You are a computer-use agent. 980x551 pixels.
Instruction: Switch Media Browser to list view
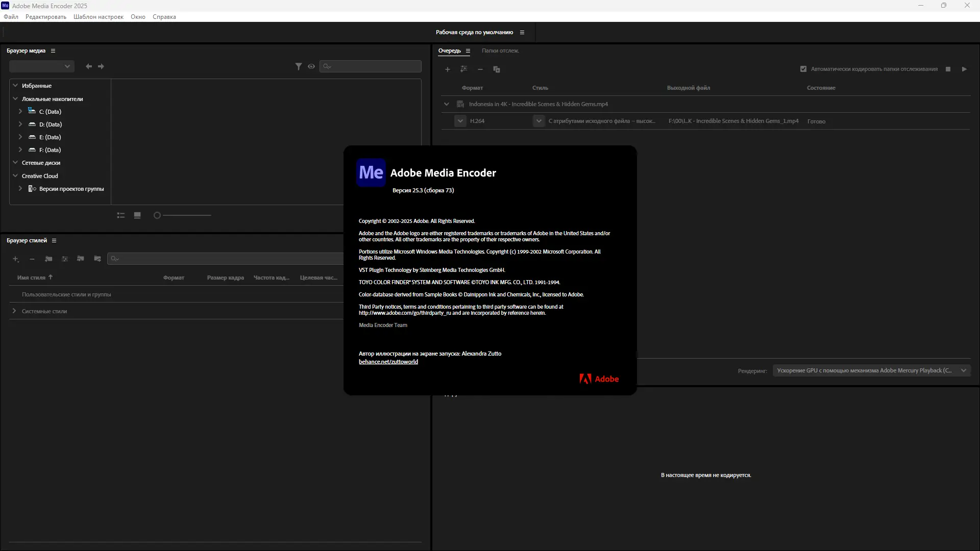click(121, 215)
